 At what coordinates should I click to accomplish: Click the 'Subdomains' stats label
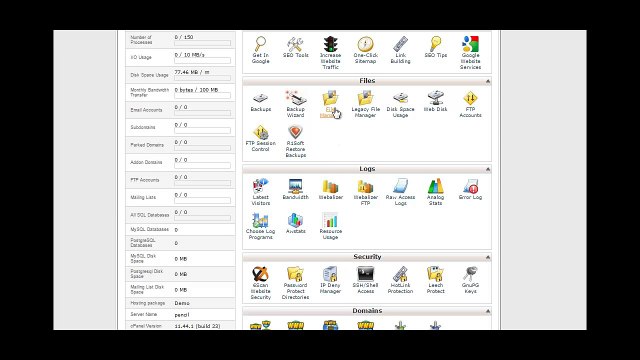pyautogui.click(x=143, y=127)
